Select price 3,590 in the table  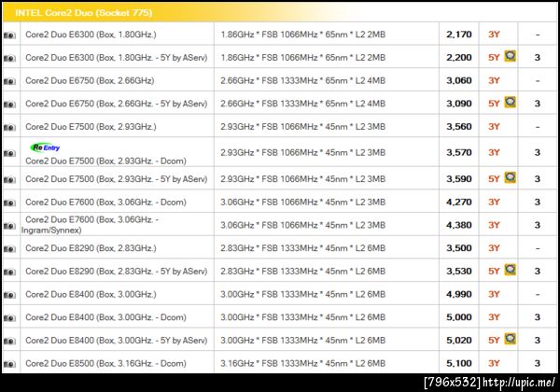tap(459, 179)
